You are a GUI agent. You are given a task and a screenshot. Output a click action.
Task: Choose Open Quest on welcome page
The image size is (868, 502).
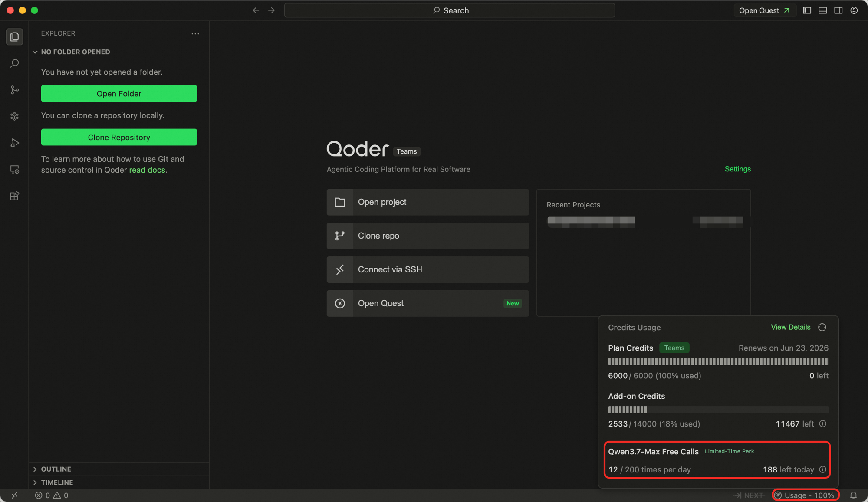(x=427, y=303)
